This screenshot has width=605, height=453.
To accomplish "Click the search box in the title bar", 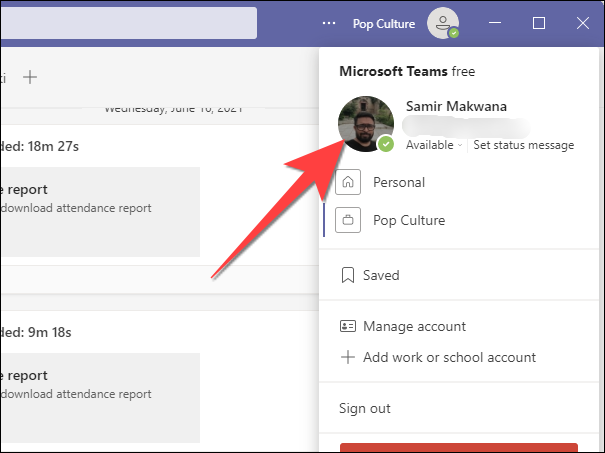I will click(x=128, y=23).
